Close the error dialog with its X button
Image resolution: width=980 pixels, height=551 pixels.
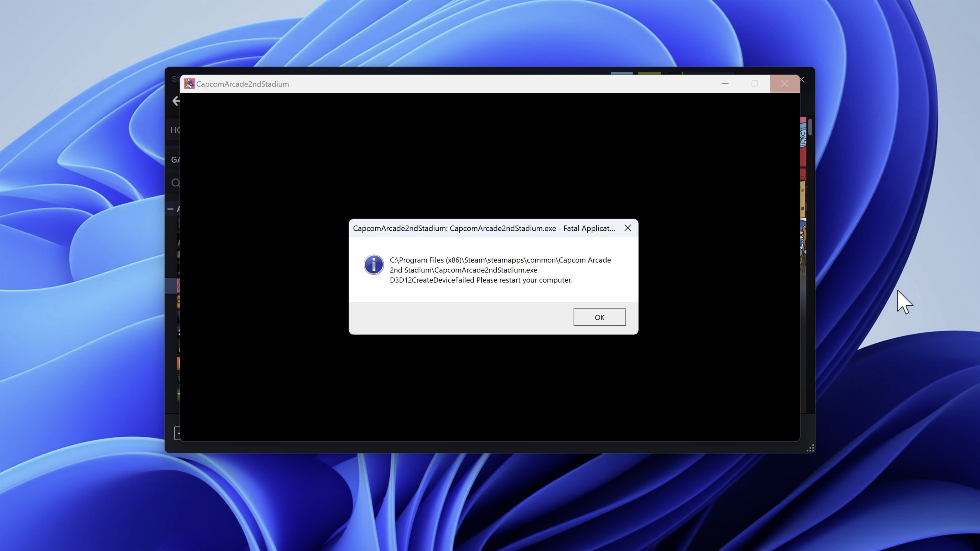coord(628,228)
